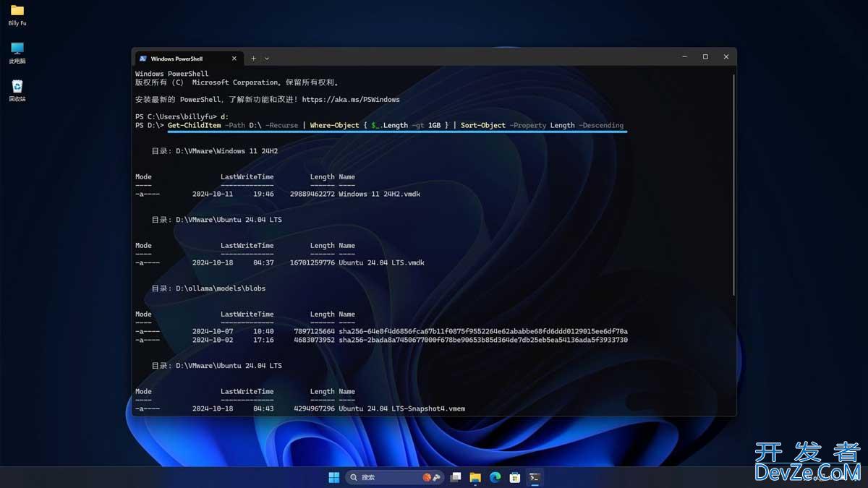
Task: Click the https://aka.ms/PSWindows link
Action: point(351,100)
